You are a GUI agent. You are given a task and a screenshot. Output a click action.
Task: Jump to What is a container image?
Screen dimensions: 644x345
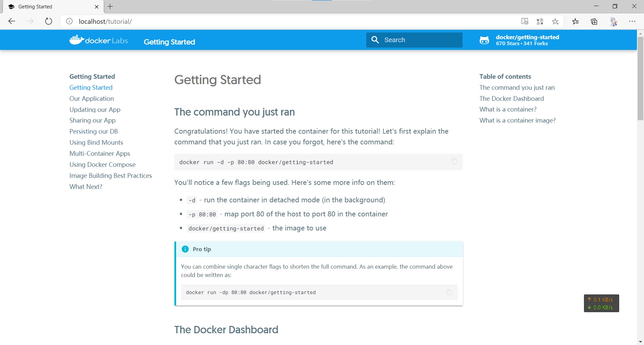click(518, 120)
